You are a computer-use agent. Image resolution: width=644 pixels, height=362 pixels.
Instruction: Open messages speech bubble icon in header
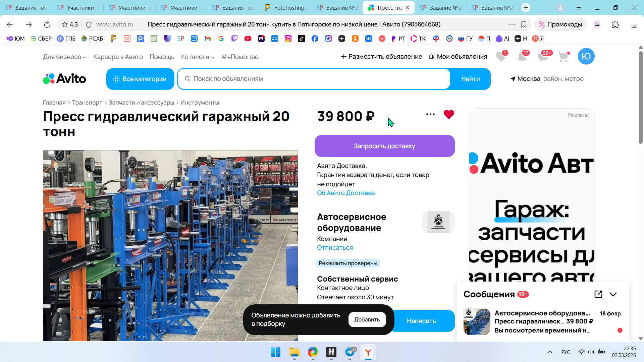pyautogui.click(x=543, y=57)
